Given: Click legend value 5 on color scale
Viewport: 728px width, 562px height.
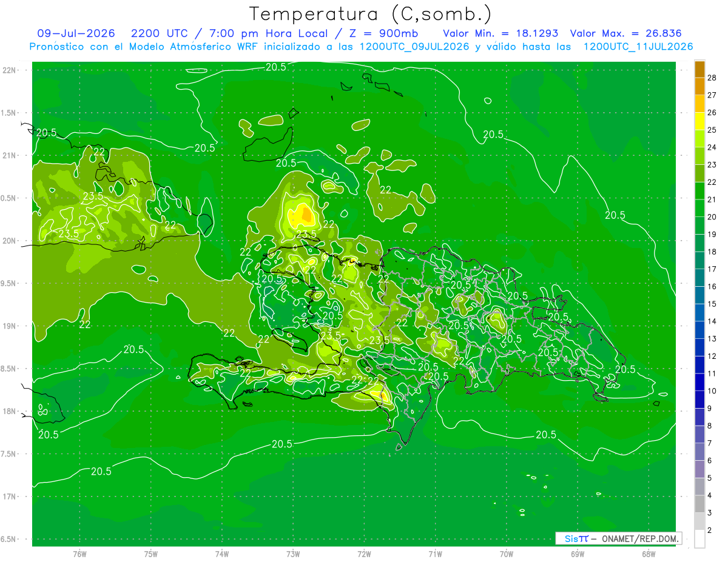Looking at the screenshot, I should point(710,478).
